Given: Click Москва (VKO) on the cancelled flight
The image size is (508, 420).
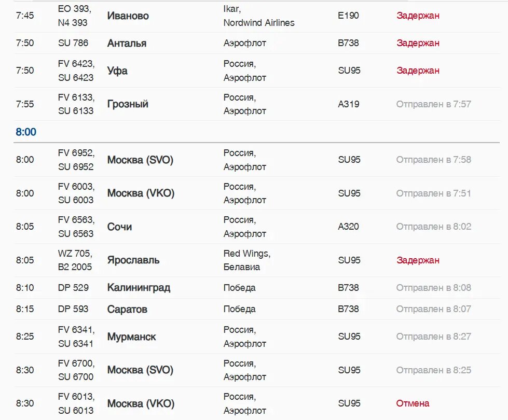Looking at the screenshot, I should pos(141,403).
